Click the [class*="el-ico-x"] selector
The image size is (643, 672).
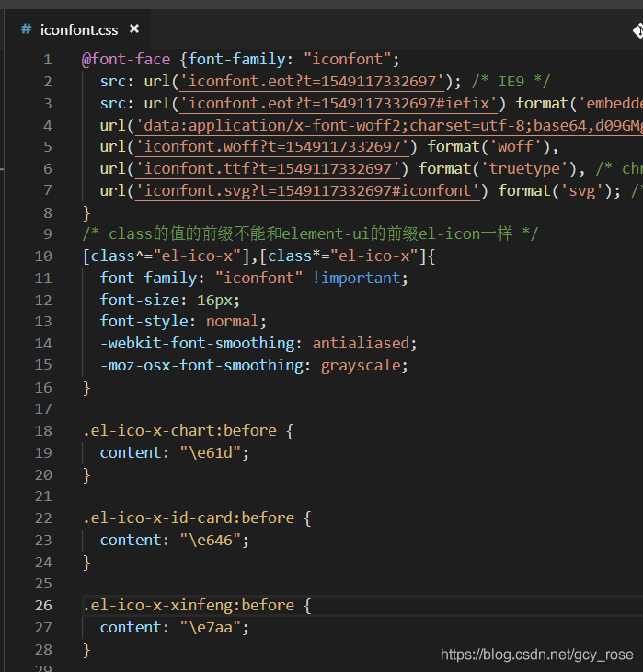[x=343, y=256]
